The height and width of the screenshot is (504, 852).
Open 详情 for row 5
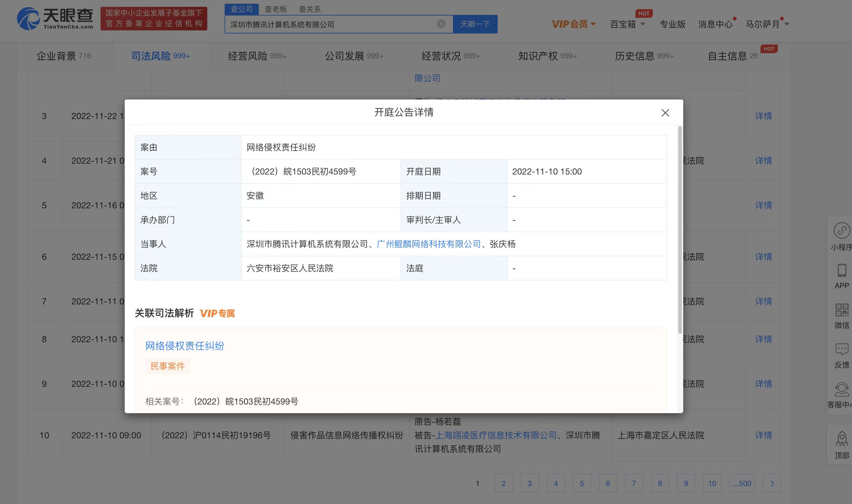click(763, 205)
